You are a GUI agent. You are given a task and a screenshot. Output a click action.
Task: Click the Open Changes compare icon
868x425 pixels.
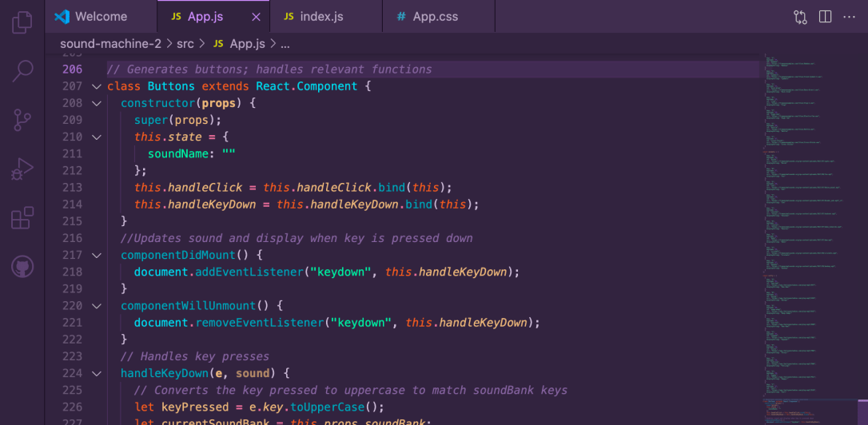coord(800,17)
